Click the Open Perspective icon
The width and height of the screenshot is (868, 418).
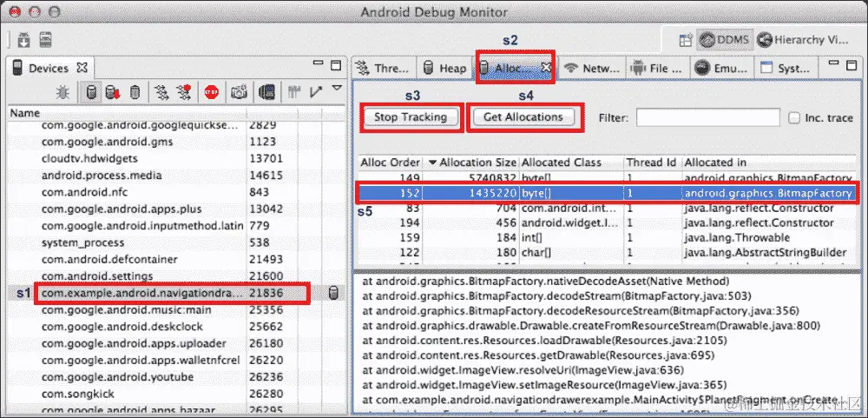[x=686, y=40]
